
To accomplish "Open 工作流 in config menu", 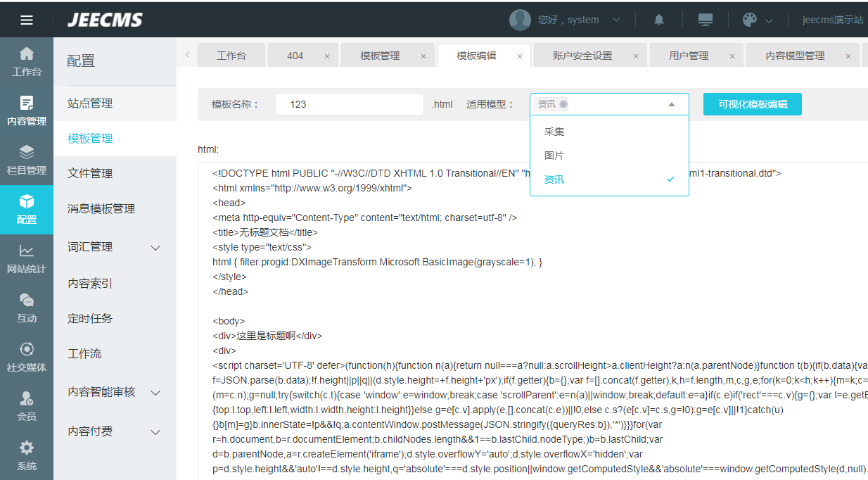I will pyautogui.click(x=115, y=354).
